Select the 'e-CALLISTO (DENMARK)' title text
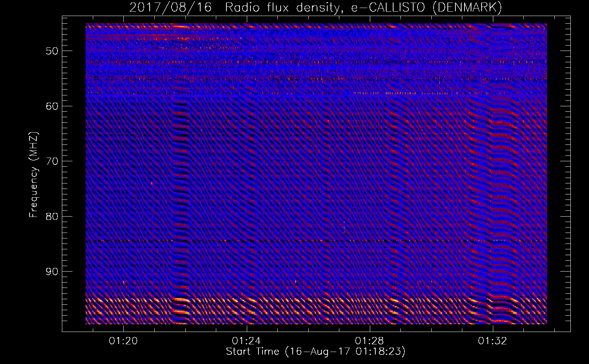Viewport: 589px width, 364px height. pyautogui.click(x=427, y=8)
